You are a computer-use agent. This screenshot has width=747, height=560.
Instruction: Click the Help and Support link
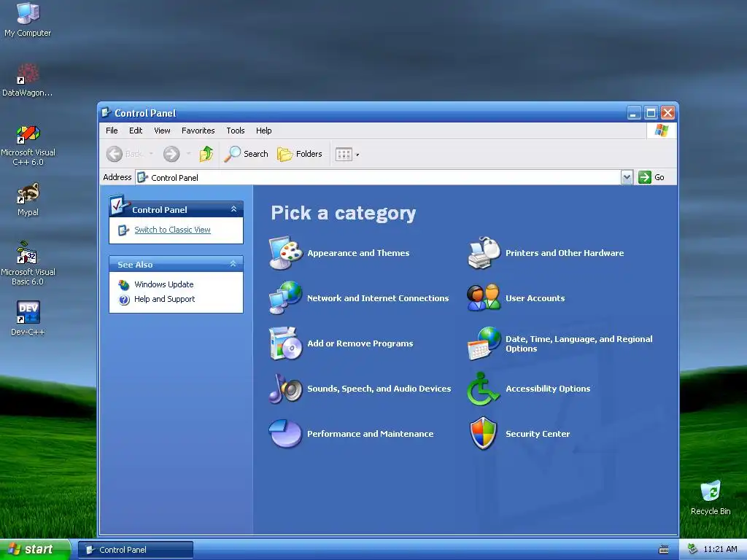[x=164, y=299]
